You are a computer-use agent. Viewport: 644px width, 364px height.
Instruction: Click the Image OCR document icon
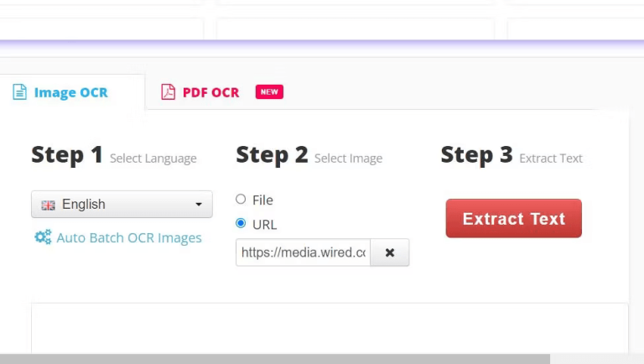(19, 92)
